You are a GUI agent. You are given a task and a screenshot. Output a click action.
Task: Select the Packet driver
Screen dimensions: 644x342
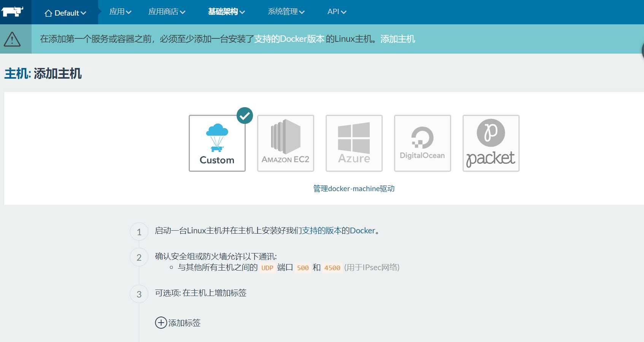click(x=491, y=143)
